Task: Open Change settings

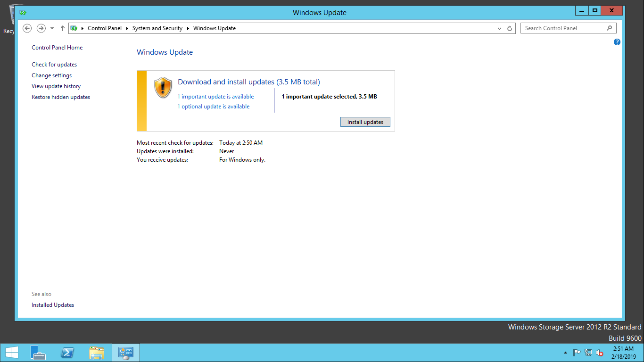Action: tap(52, 75)
